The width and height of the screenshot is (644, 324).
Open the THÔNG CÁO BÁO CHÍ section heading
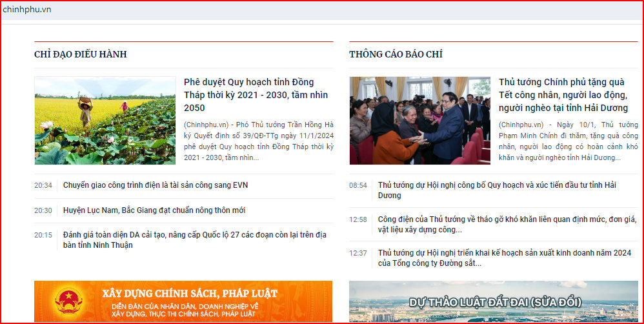pyautogui.click(x=396, y=54)
